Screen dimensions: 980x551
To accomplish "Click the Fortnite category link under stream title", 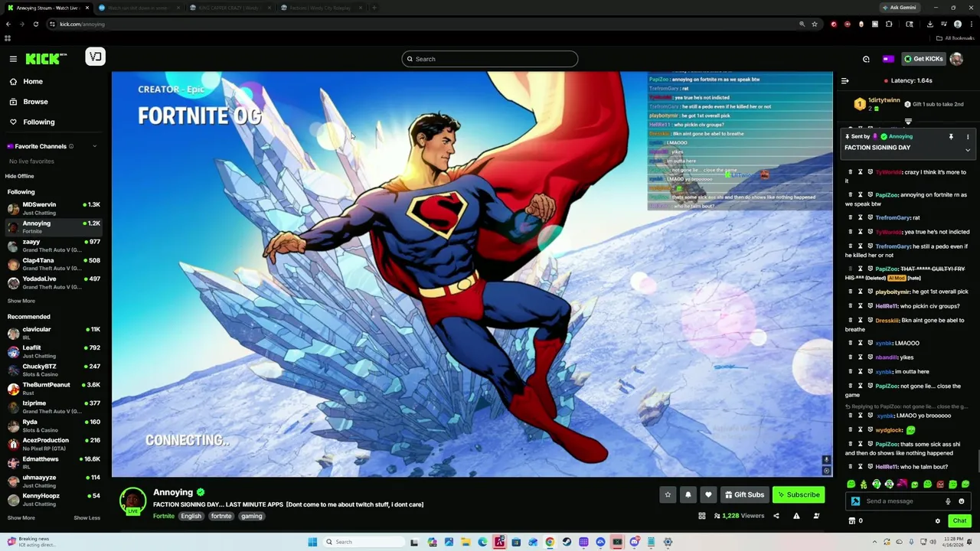I will [x=164, y=516].
